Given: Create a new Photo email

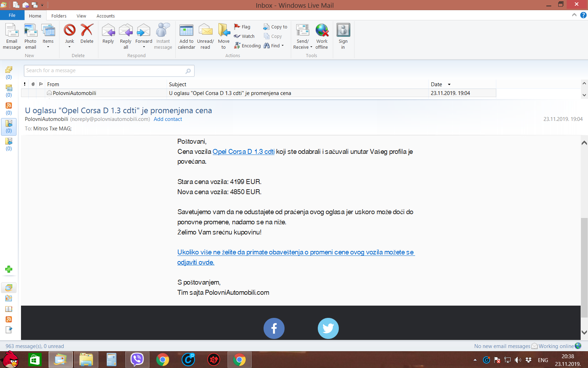Looking at the screenshot, I should pyautogui.click(x=30, y=36).
